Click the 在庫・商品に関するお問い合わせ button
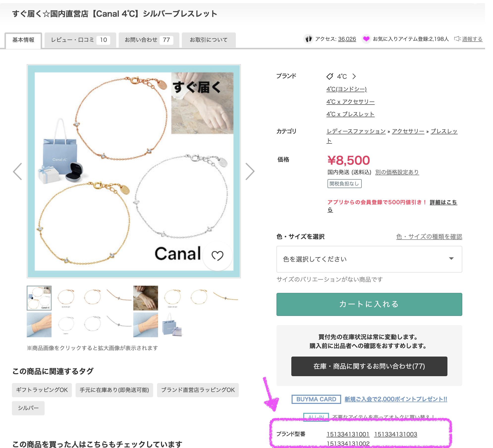The height and width of the screenshot is (448, 493). pos(369,366)
